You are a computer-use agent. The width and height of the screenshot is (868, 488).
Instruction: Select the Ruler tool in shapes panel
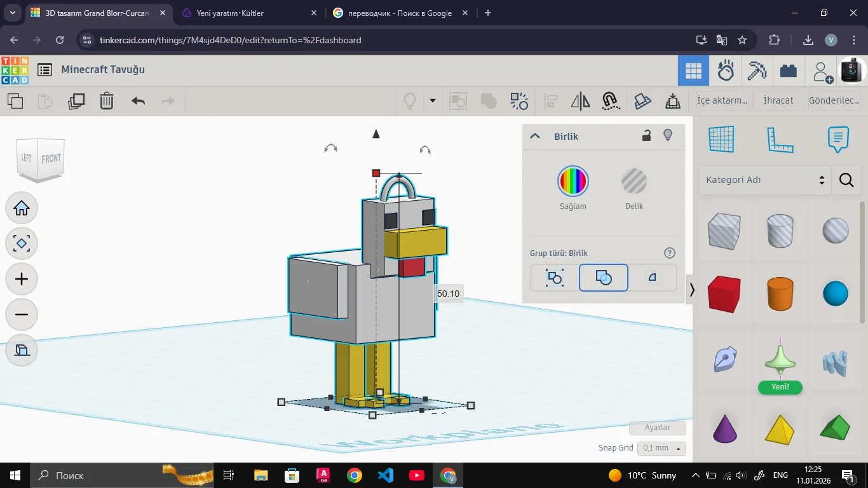[780, 140]
